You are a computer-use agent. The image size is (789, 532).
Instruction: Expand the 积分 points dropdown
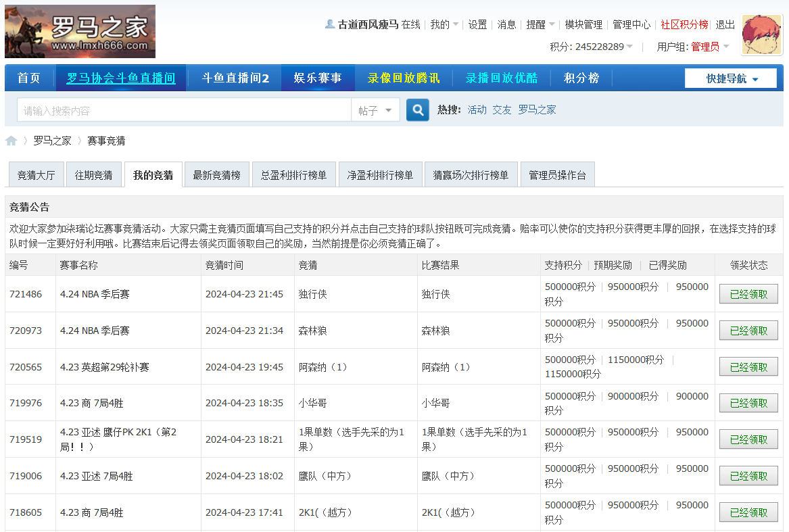(x=629, y=47)
